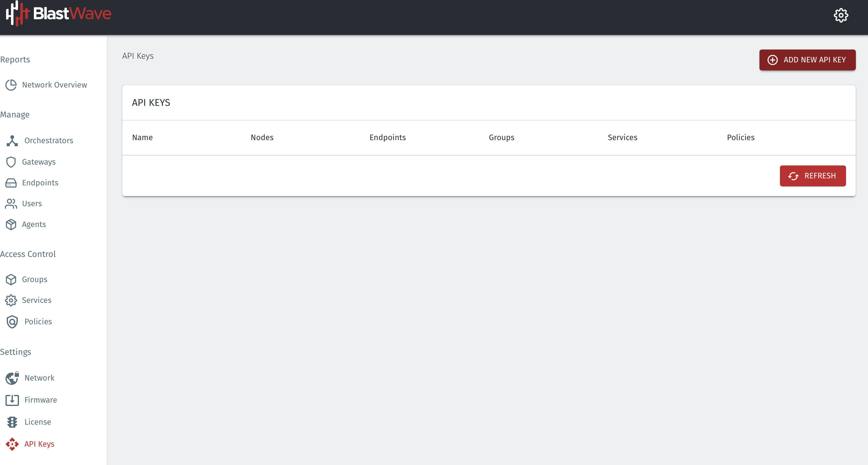
Task: Click the API Keys icon in sidebar
Action: pos(13,444)
